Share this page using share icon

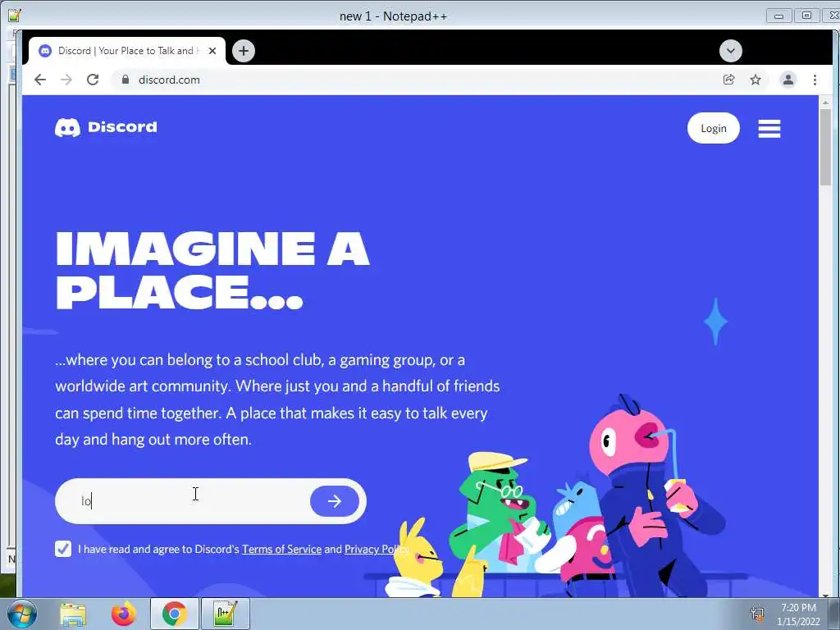point(728,80)
